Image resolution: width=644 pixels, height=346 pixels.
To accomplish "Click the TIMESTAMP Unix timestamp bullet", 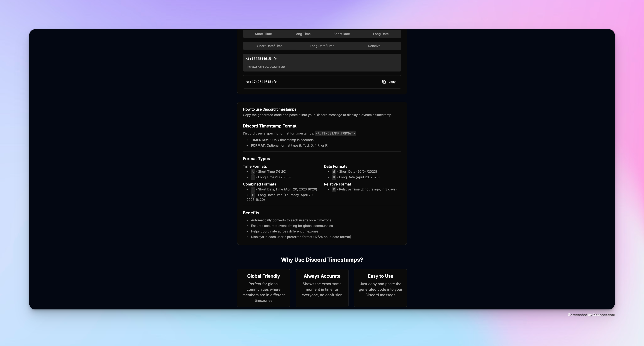I will pos(282,140).
